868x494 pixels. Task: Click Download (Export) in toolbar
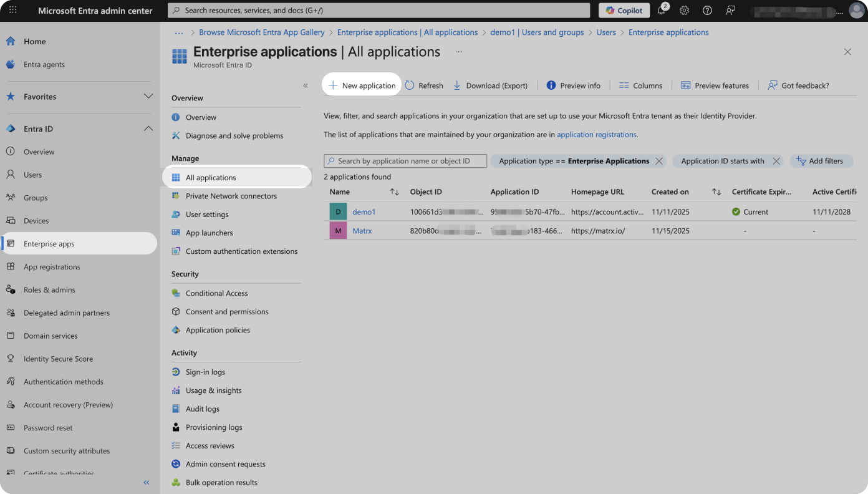tap(490, 85)
